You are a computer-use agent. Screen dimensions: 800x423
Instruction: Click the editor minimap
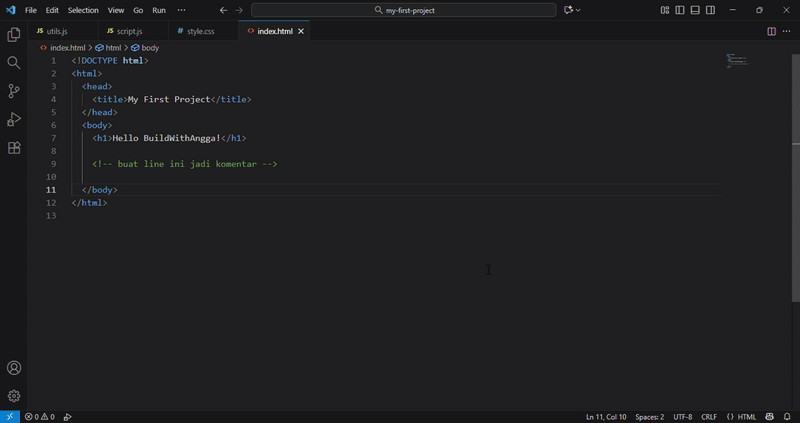pyautogui.click(x=738, y=61)
